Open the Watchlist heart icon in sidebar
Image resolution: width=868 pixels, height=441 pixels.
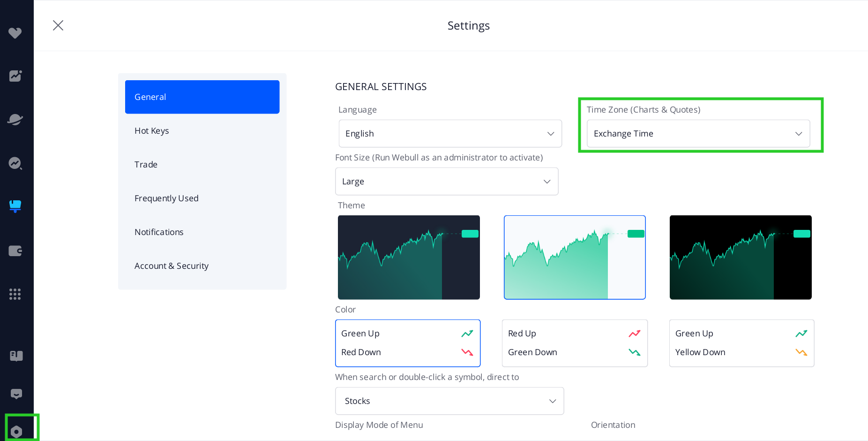click(15, 33)
